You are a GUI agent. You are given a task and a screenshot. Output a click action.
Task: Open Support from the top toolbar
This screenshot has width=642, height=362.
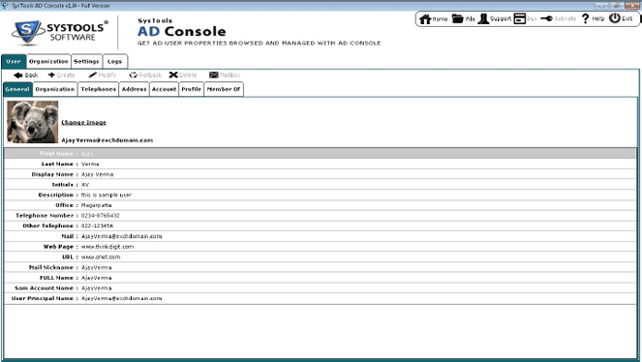click(x=494, y=19)
